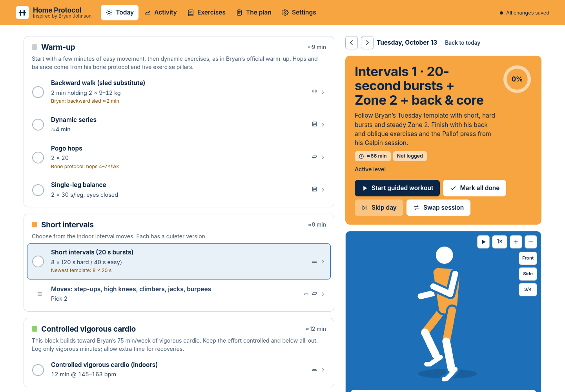This screenshot has height=392, width=565.
Task: Expand Moves list chevron
Action: point(323,294)
